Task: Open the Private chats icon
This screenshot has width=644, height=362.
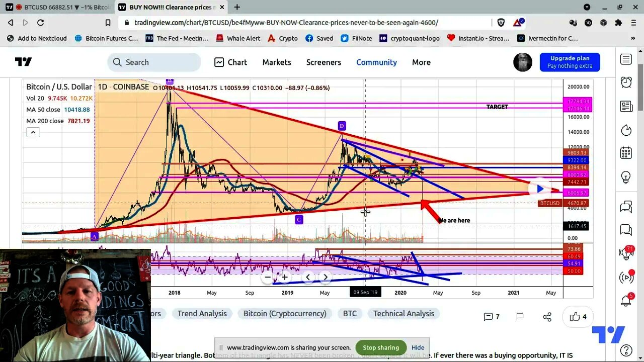Action: (x=626, y=230)
